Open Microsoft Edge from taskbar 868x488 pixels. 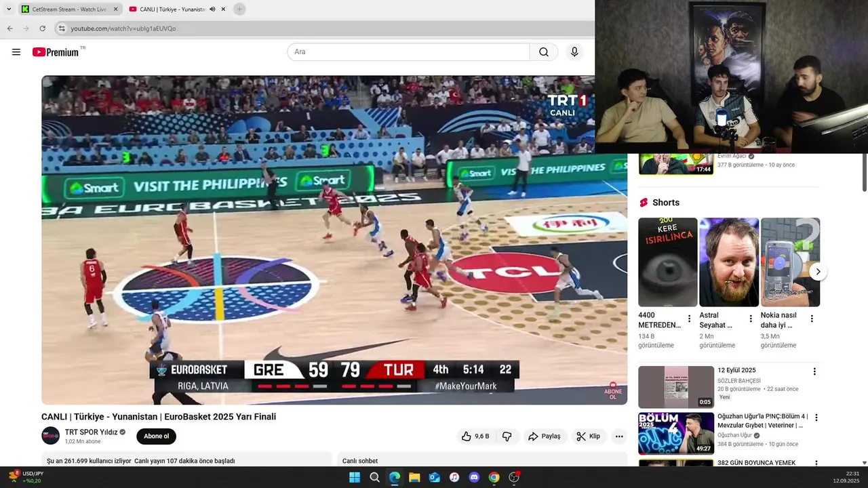[395, 477]
